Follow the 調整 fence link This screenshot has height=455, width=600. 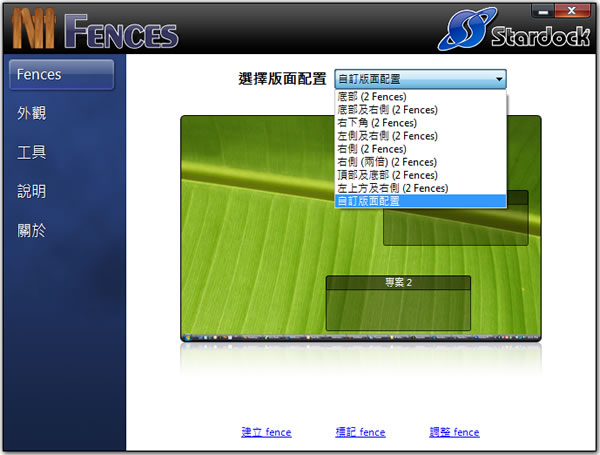coord(454,432)
